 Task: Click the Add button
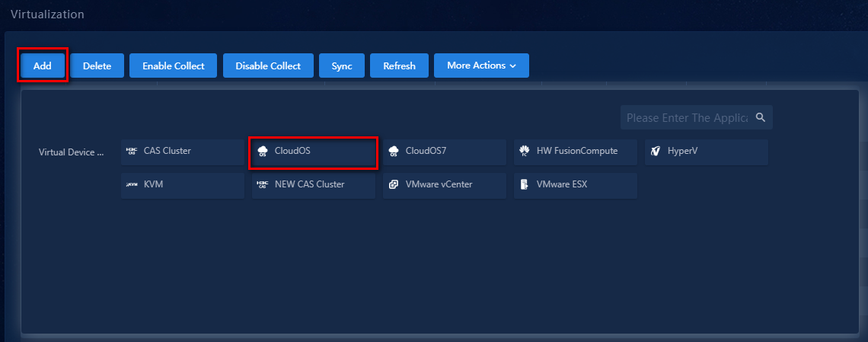42,66
